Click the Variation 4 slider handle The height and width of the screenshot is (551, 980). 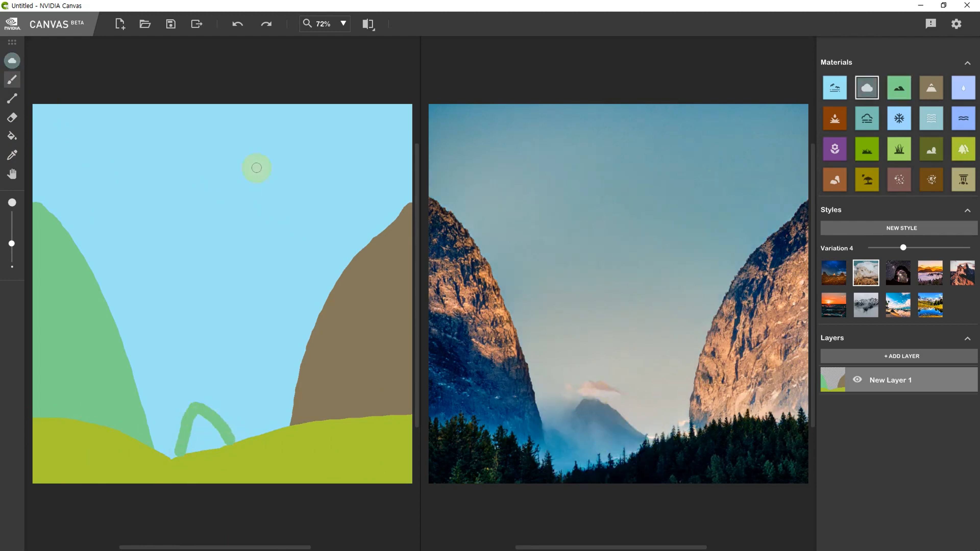tap(903, 247)
